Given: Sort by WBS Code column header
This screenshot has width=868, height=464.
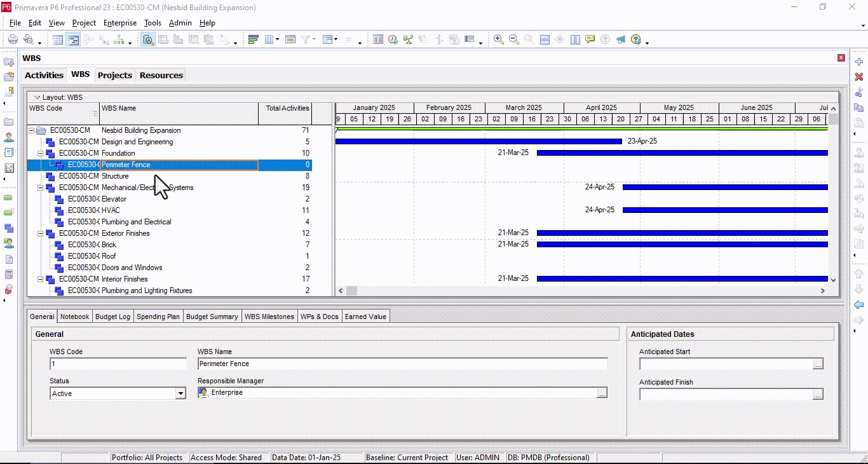Looking at the screenshot, I should (x=63, y=113).
